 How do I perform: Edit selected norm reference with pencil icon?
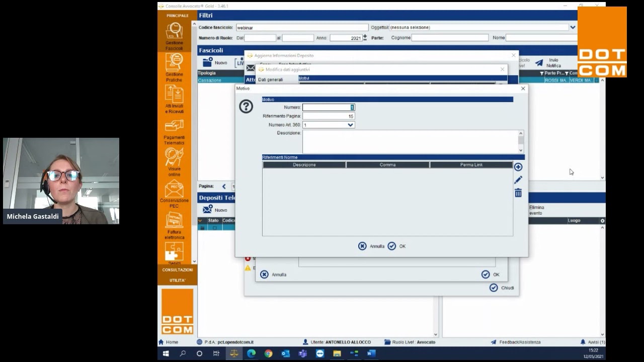pos(518,179)
